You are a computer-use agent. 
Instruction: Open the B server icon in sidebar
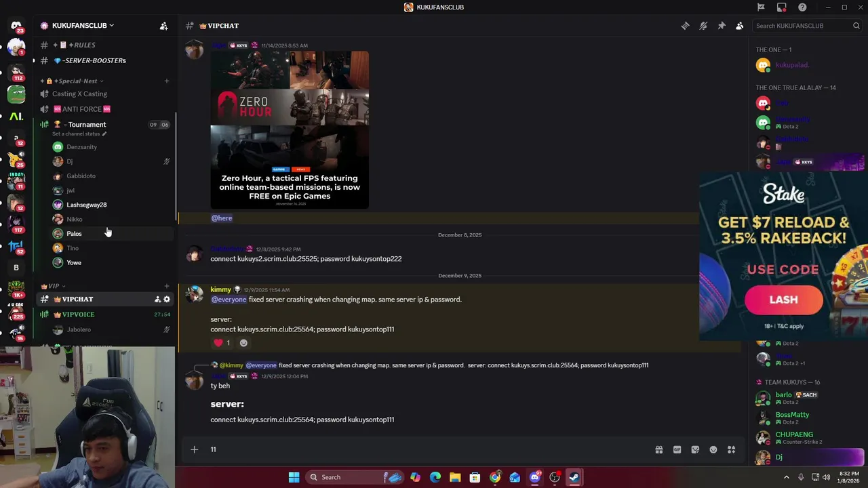pyautogui.click(x=16, y=268)
